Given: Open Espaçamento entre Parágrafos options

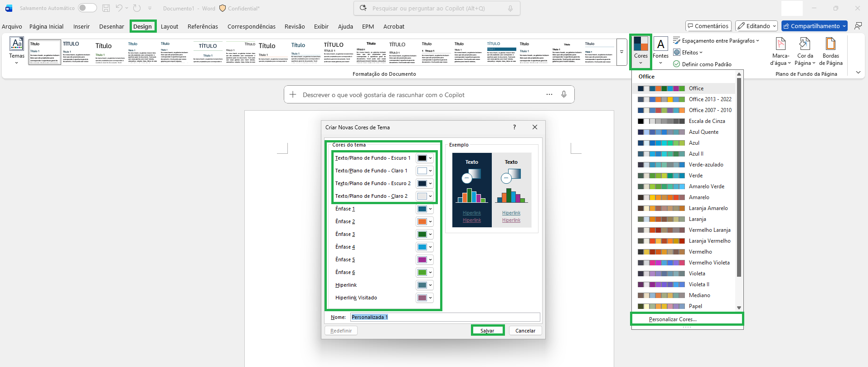Looking at the screenshot, I should coord(716,41).
